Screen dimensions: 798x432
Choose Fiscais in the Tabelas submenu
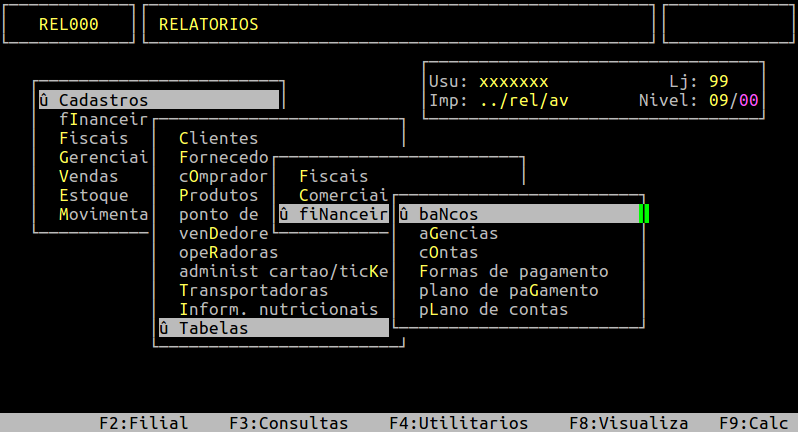[333, 176]
